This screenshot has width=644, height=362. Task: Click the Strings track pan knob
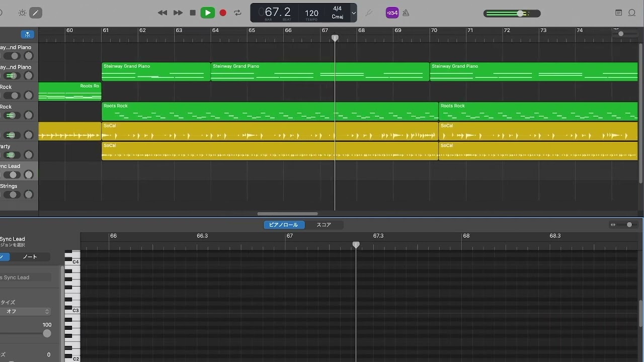(29, 195)
